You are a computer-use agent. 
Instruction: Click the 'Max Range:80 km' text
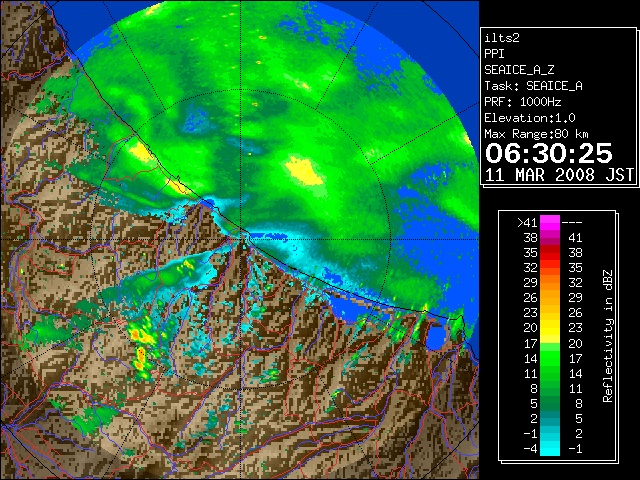(536, 134)
